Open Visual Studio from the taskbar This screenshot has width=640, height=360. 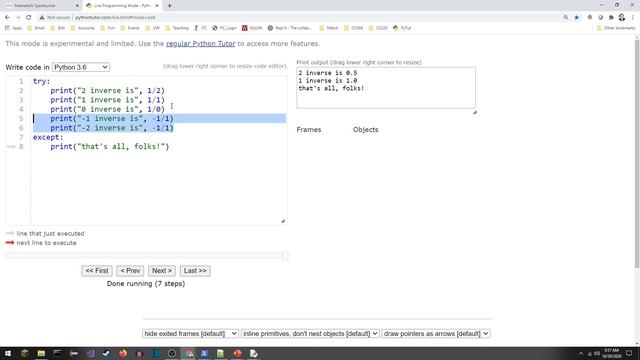pyautogui.click(x=90, y=353)
